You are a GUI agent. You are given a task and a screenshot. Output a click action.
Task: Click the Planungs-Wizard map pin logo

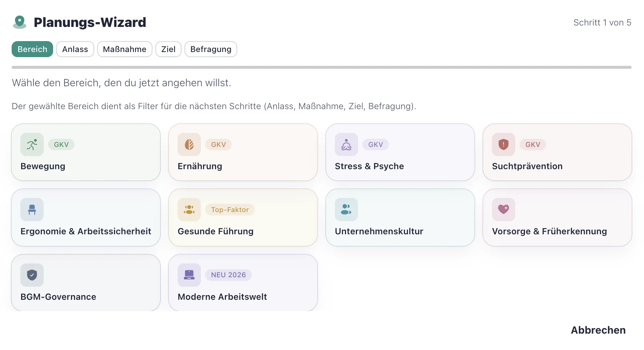pyautogui.click(x=20, y=22)
